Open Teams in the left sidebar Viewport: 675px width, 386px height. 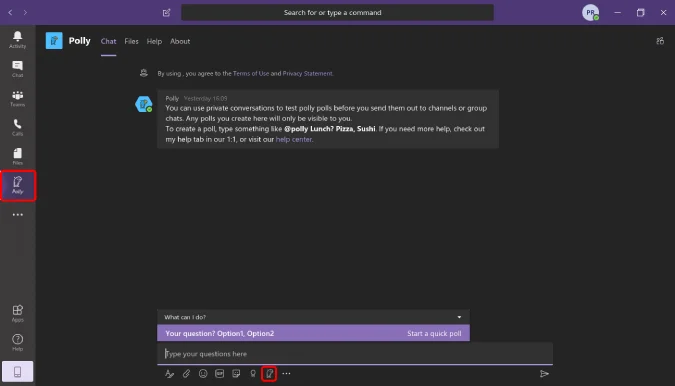point(17,98)
